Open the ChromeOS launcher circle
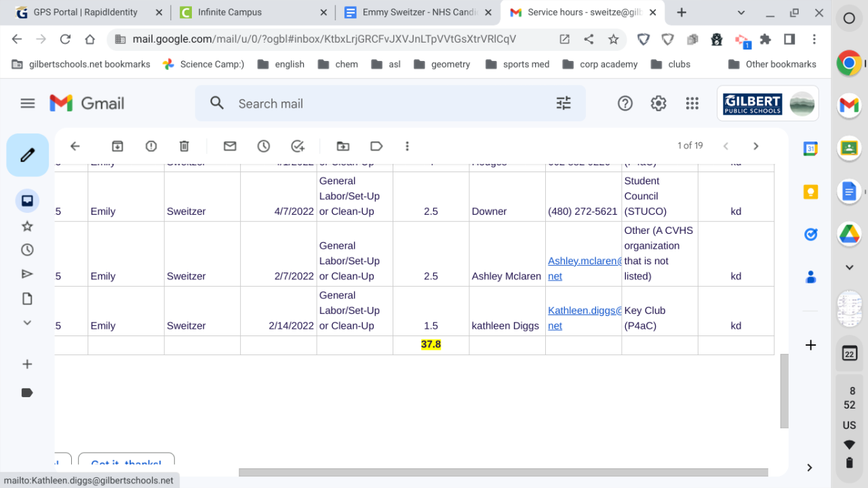 (x=849, y=18)
